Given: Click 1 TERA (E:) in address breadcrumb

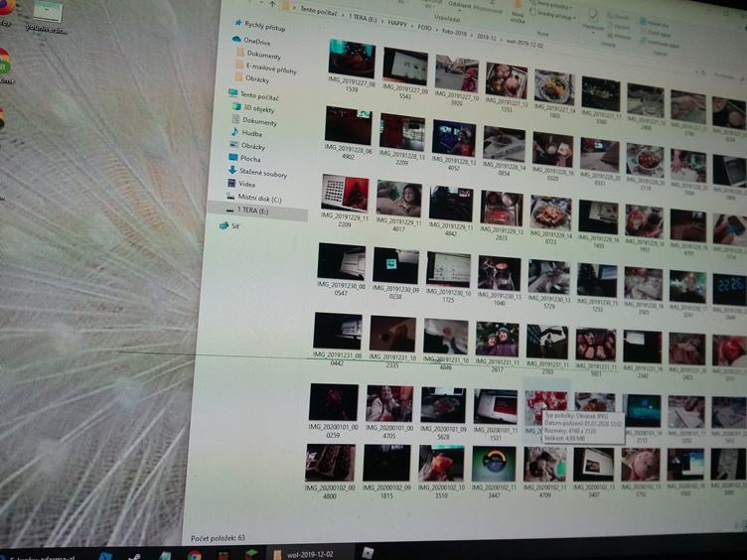Looking at the screenshot, I should (363, 18).
